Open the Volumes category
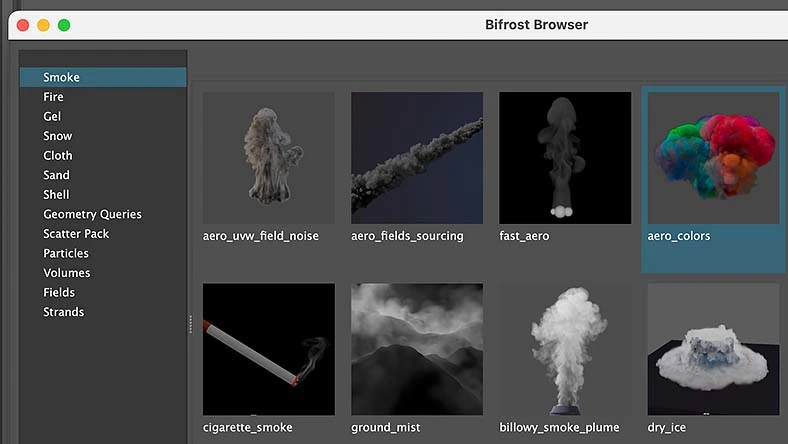The width and height of the screenshot is (788, 444). (103, 273)
